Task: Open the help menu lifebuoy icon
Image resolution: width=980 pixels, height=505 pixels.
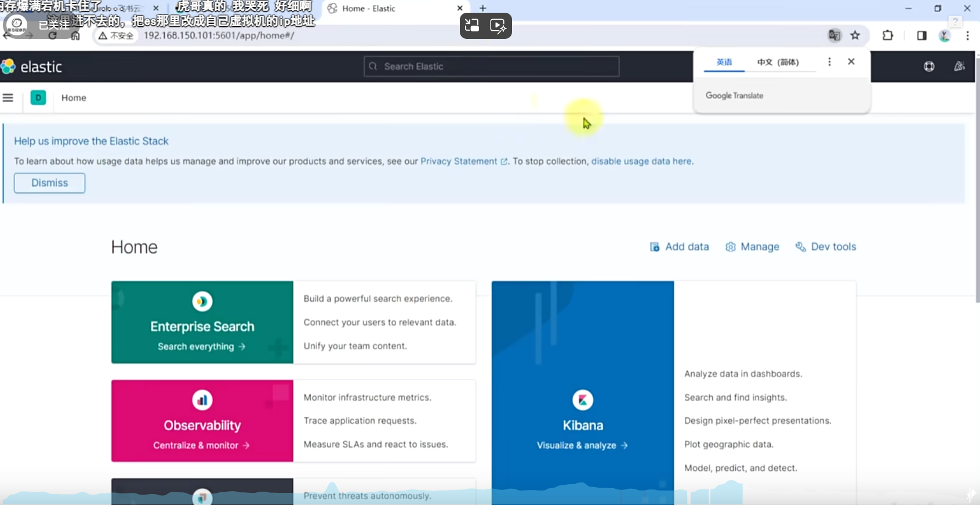Action: pyautogui.click(x=929, y=67)
